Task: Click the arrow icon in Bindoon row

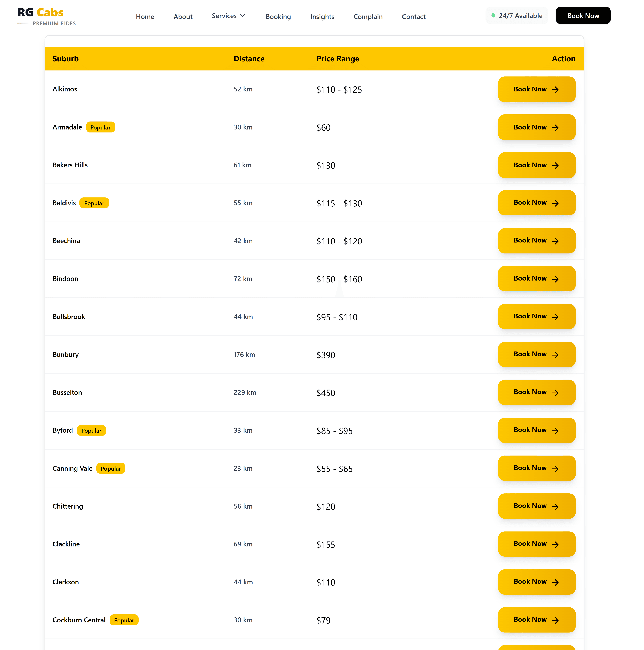Action: pyautogui.click(x=555, y=279)
